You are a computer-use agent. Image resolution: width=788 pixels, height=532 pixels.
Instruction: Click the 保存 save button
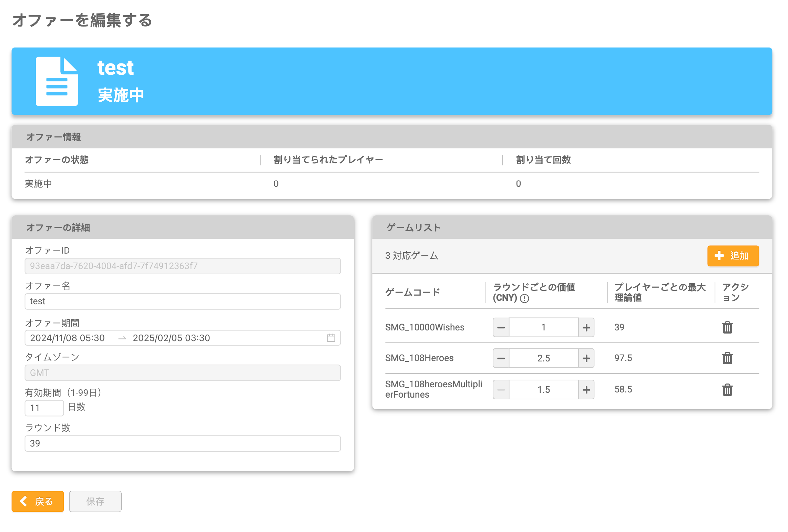[x=95, y=501]
